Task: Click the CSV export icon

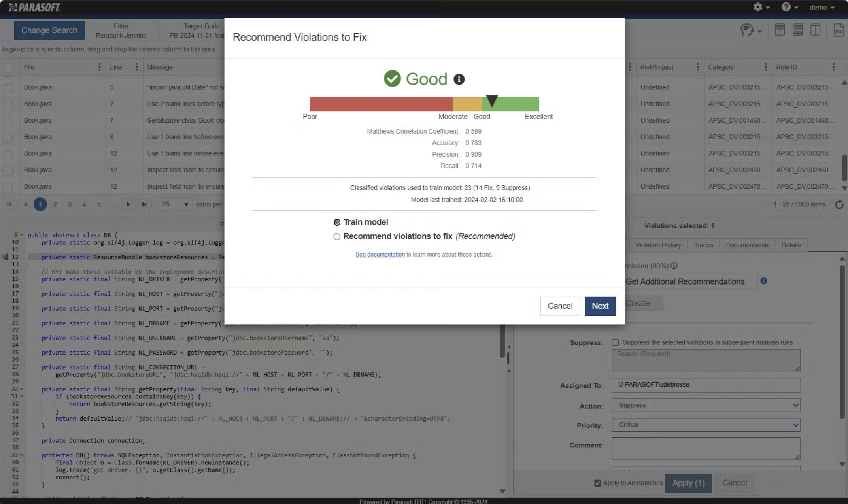Action: pyautogui.click(x=839, y=30)
